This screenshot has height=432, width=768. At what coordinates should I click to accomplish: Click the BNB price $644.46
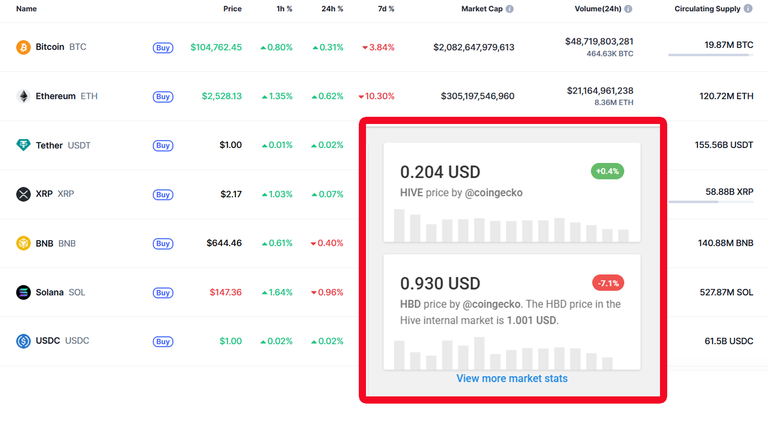[x=224, y=243]
